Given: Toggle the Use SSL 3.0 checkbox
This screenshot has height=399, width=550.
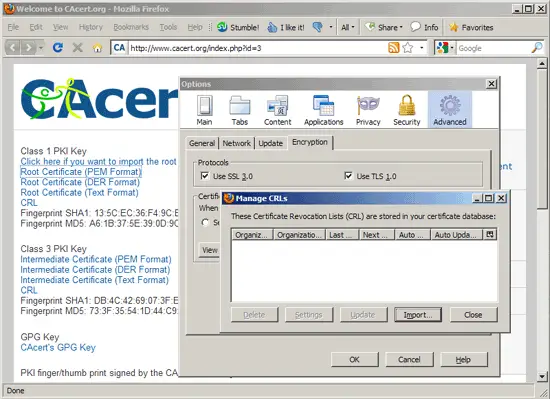Looking at the screenshot, I should [204, 176].
